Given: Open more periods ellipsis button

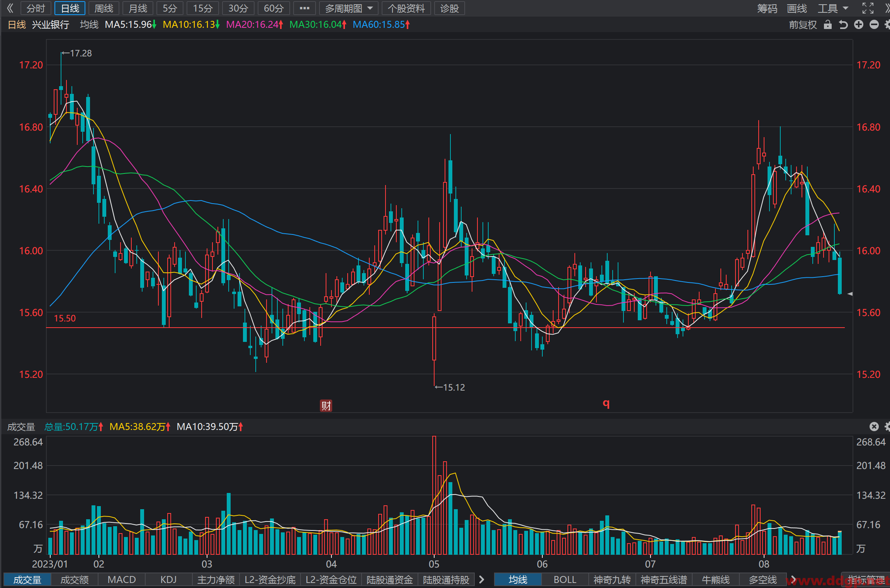Looking at the screenshot, I should click(x=304, y=8).
